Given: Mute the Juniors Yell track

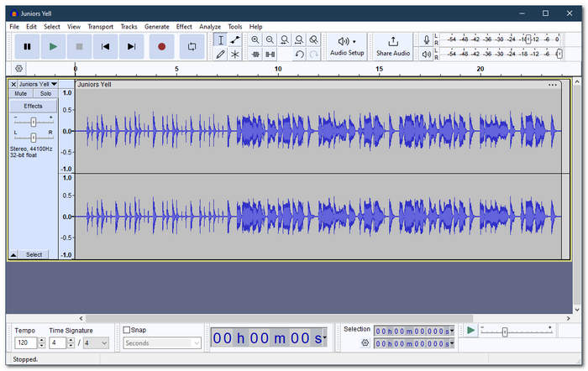Looking at the screenshot, I should (21, 94).
